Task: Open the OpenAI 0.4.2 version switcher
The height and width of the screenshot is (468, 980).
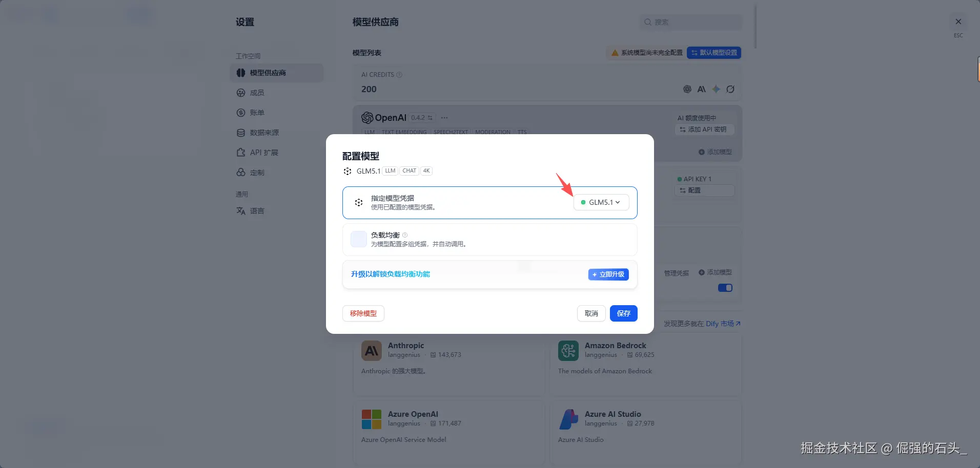Action: (x=422, y=118)
